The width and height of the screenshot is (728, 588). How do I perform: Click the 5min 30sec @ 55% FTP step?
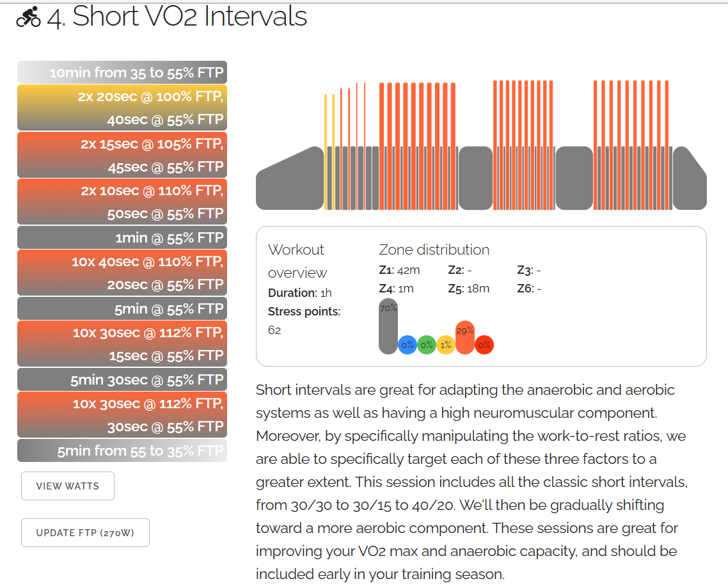(x=122, y=379)
